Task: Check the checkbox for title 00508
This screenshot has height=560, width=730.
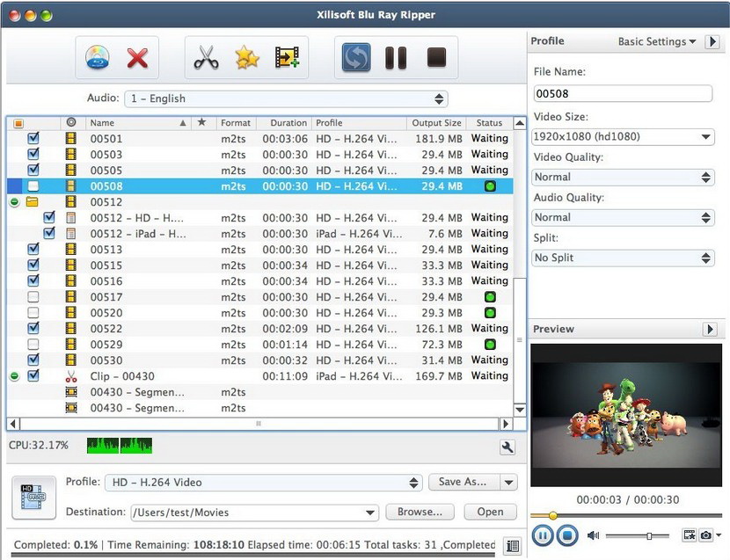Action: (33, 186)
